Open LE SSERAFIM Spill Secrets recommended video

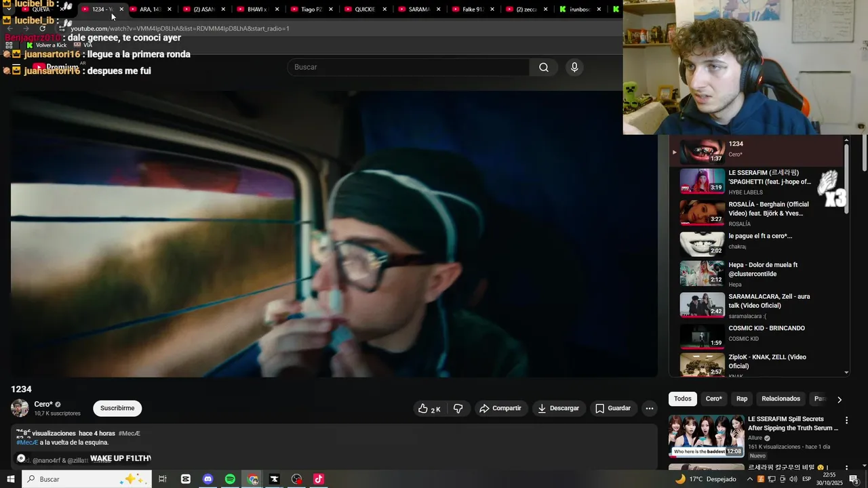pyautogui.click(x=753, y=437)
